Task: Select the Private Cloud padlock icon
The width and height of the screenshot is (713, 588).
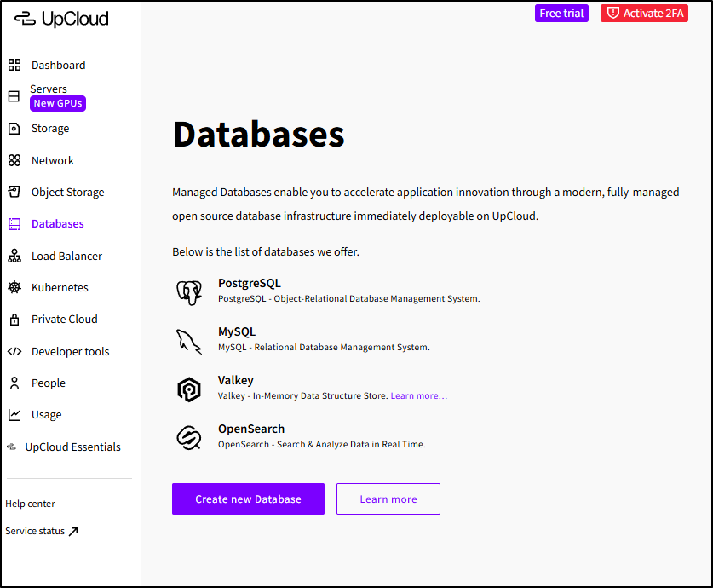Action: click(x=14, y=320)
